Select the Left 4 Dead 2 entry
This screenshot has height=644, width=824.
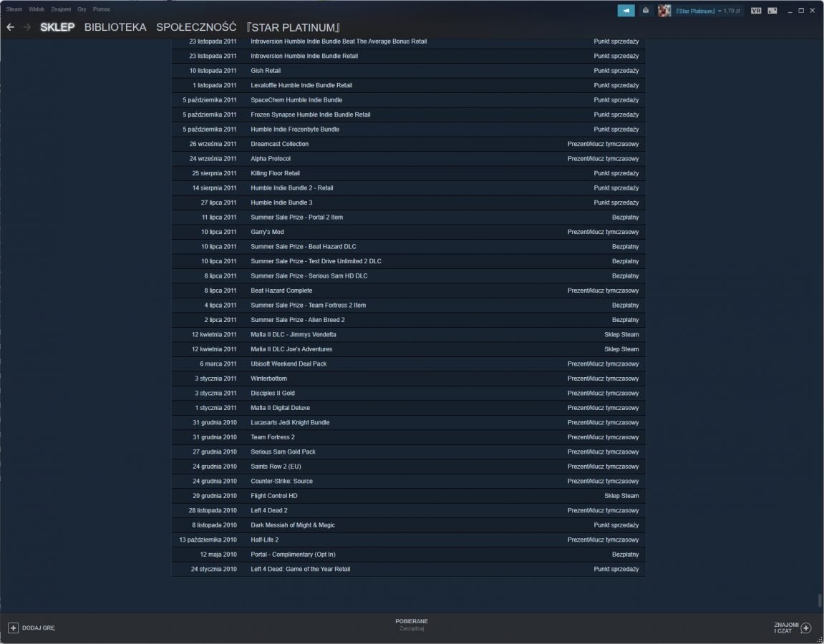tap(269, 511)
